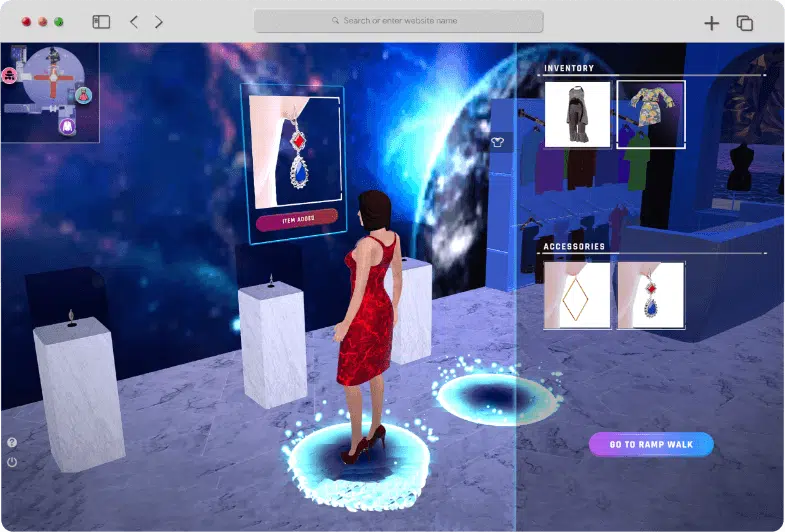
Task: Choose the red and blue gem earring
Action: click(651, 296)
